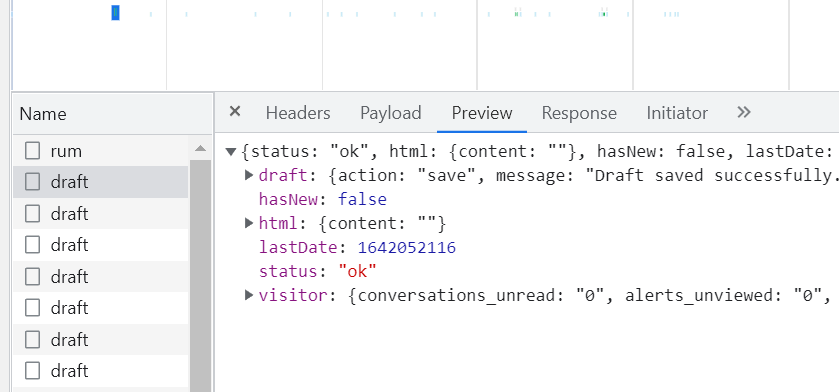Click the Name column header
Viewport: 839px width, 392px height.
click(x=112, y=114)
